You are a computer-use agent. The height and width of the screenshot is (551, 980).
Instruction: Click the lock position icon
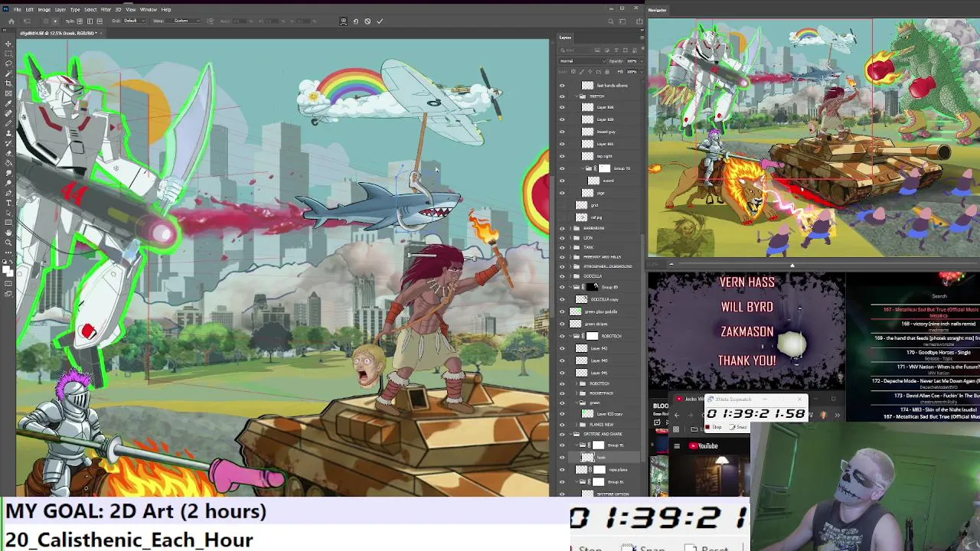pyautogui.click(x=590, y=71)
